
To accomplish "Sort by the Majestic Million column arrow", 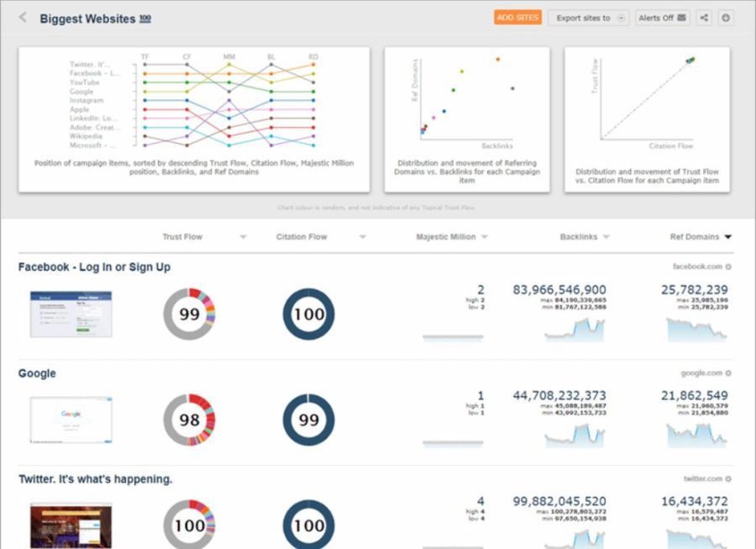I will pyautogui.click(x=485, y=237).
